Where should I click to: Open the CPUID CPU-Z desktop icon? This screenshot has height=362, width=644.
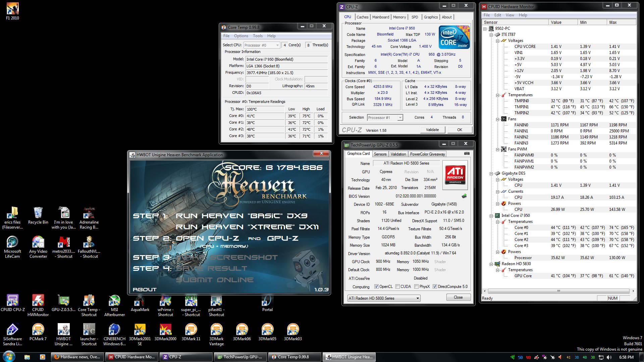tap(12, 303)
